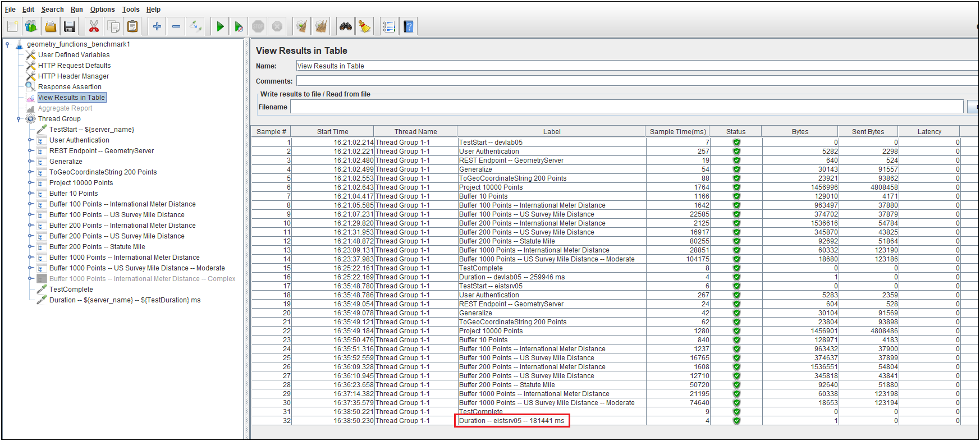Click the Clear All double-broom icon
This screenshot has width=980, height=441.
click(321, 26)
